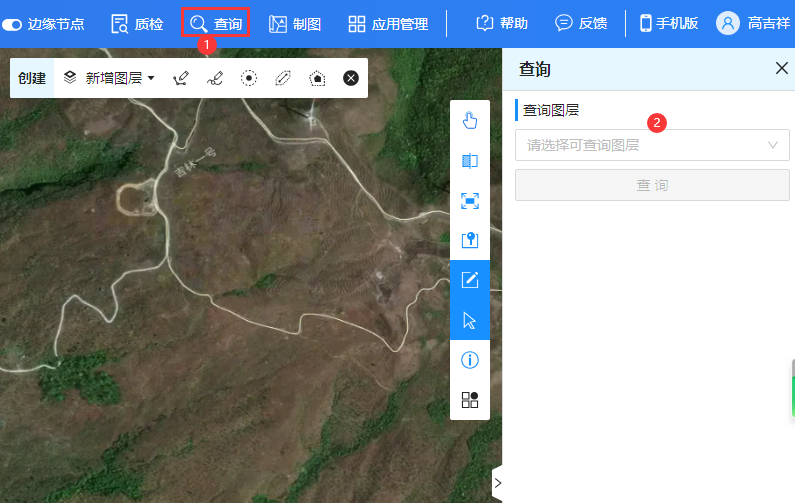795x503 pixels.
Task: Switch to 手机版
Action: pos(669,23)
